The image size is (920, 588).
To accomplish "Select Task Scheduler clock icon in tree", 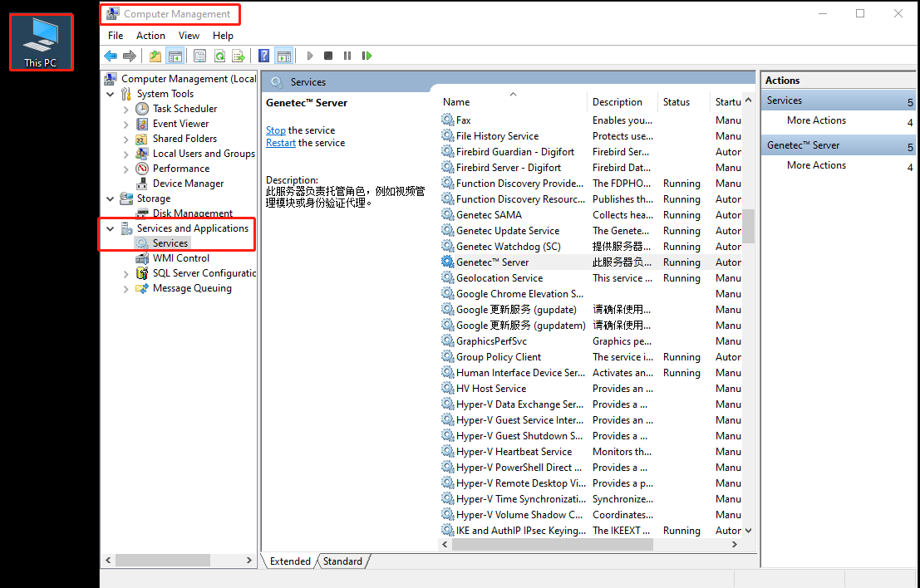I will click(142, 109).
